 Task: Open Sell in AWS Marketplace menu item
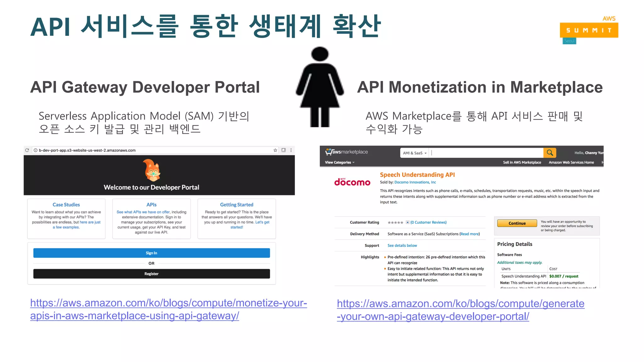(522, 162)
